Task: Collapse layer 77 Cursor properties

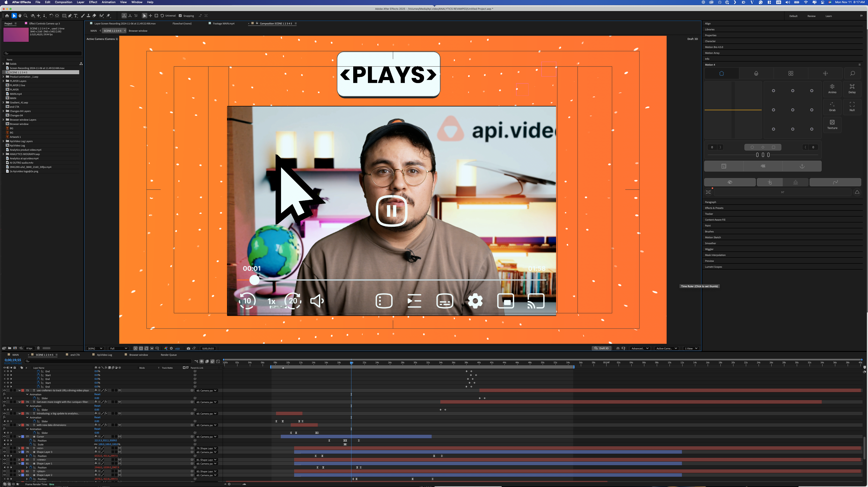Action: tap(19, 437)
